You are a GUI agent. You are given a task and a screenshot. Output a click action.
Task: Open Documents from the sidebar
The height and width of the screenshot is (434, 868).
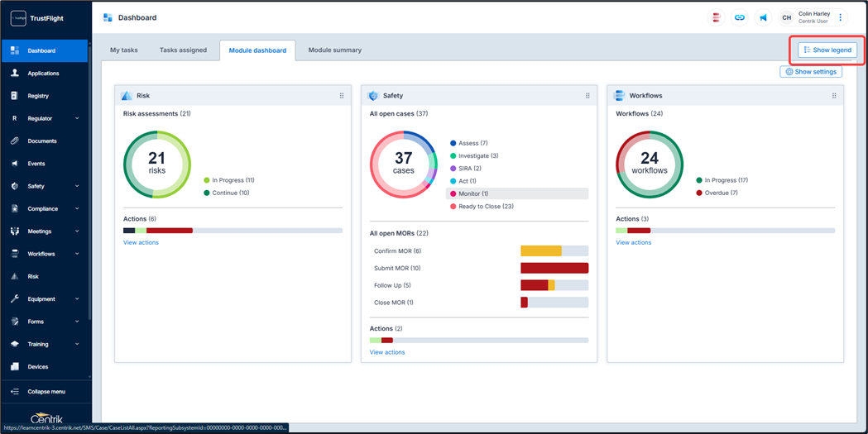(42, 141)
